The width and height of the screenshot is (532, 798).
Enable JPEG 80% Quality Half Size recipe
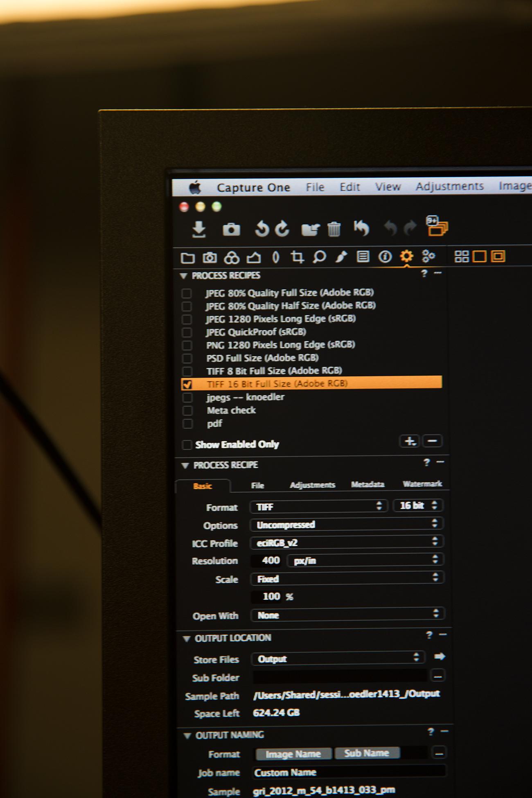pos(187,307)
